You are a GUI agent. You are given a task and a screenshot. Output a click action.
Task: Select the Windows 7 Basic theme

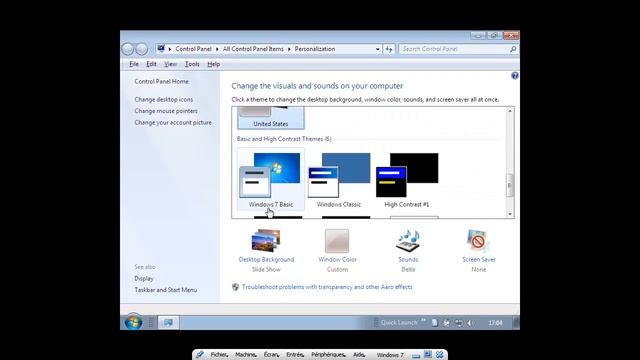(x=271, y=179)
